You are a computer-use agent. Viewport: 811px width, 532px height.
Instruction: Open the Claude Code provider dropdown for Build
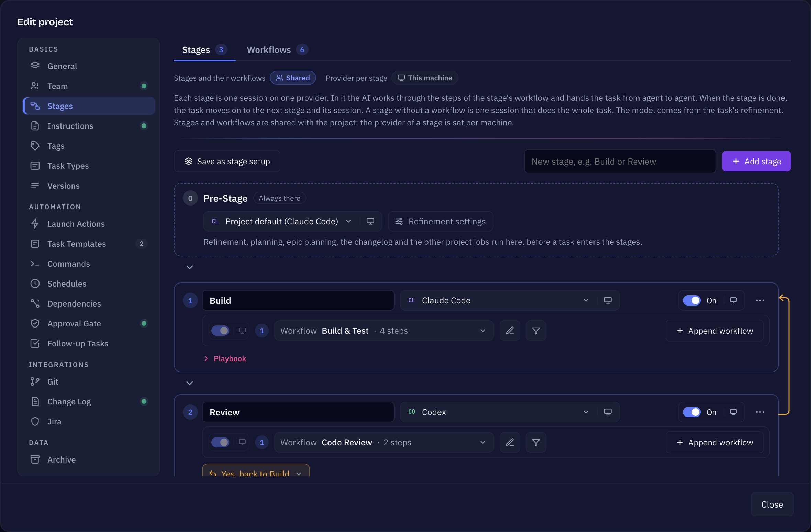click(x=498, y=300)
